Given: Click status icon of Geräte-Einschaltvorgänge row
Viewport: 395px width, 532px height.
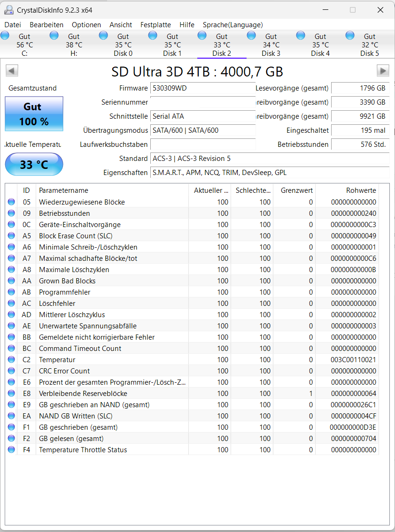Looking at the screenshot, I should pyautogui.click(x=11, y=224).
